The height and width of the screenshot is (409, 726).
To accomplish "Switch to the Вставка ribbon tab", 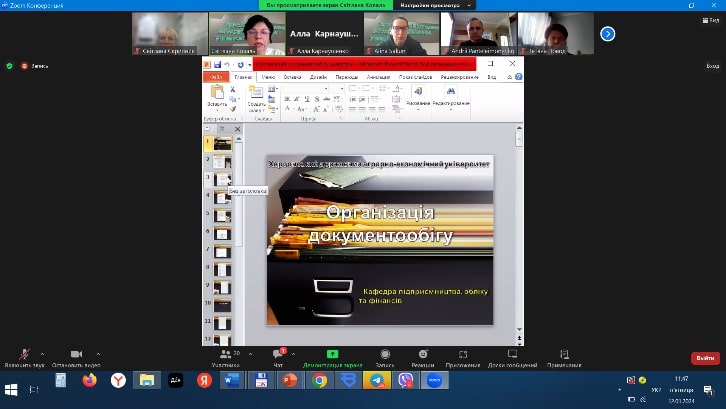I will coord(292,77).
